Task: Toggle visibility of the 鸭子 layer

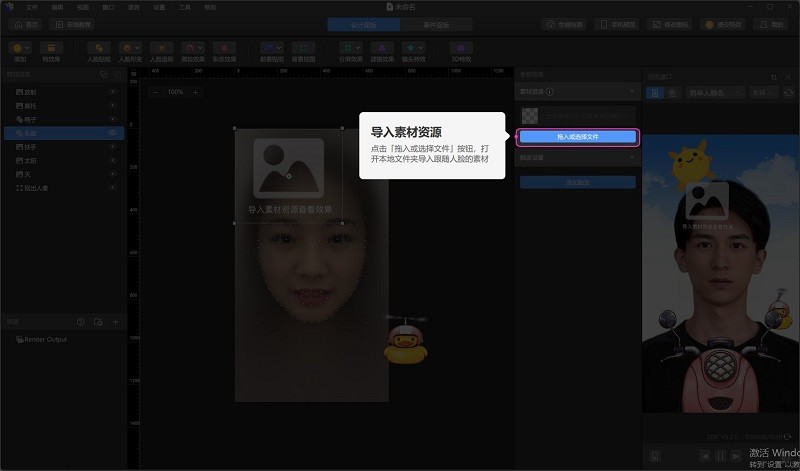Action: (x=113, y=119)
